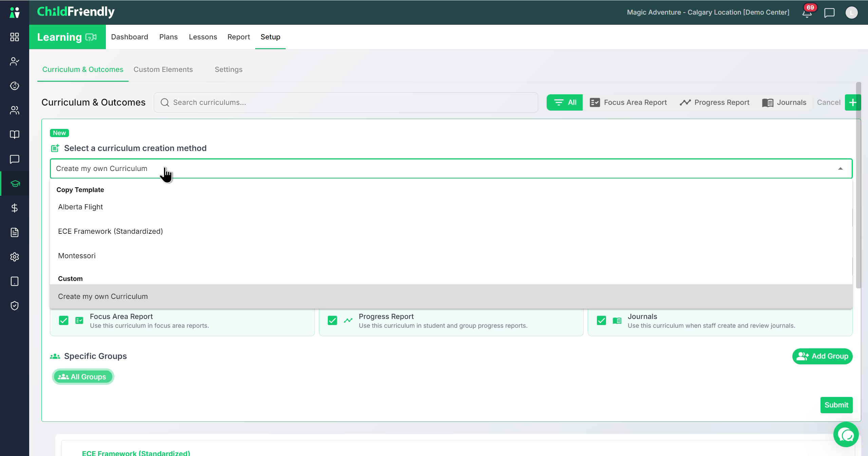Open the Dashboard tab

[130, 37]
